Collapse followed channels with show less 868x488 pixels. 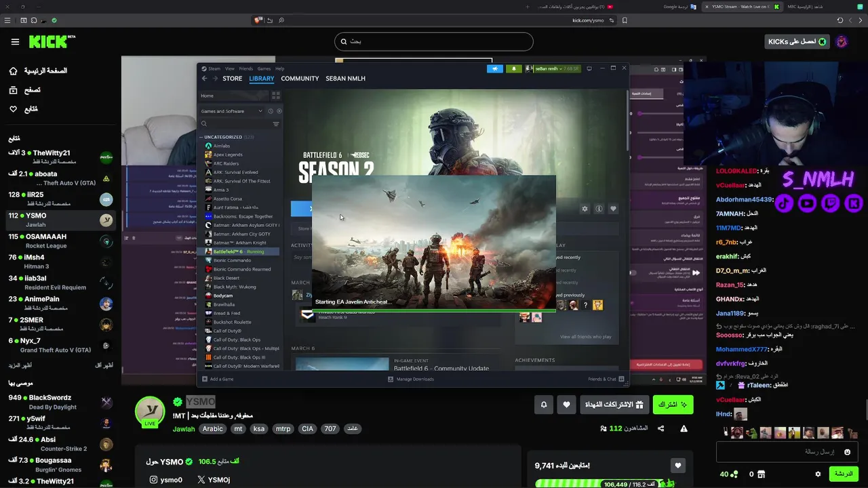click(x=104, y=365)
